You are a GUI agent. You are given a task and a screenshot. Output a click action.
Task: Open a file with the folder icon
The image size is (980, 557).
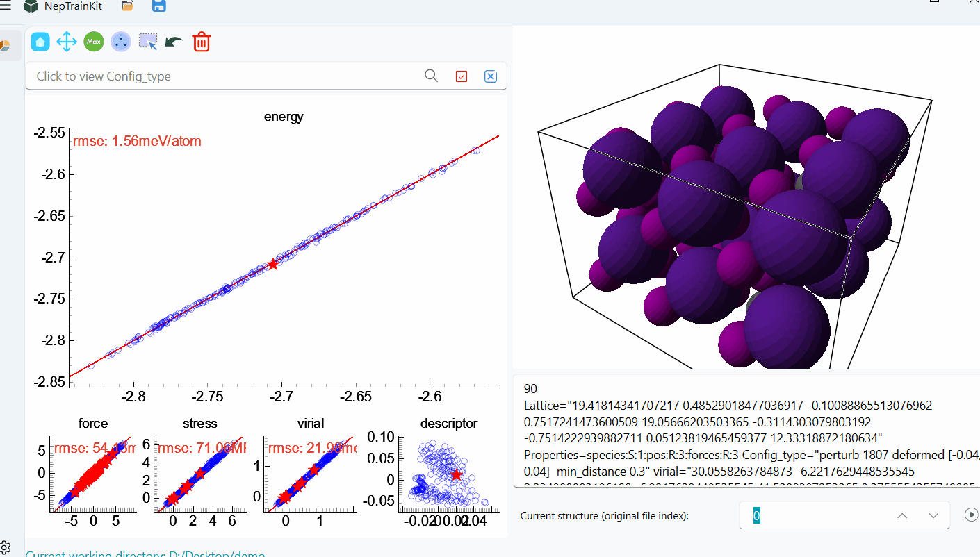(x=127, y=6)
